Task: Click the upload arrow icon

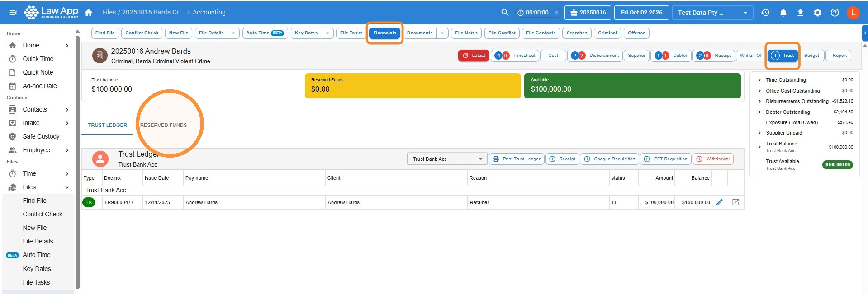Action: (800, 13)
